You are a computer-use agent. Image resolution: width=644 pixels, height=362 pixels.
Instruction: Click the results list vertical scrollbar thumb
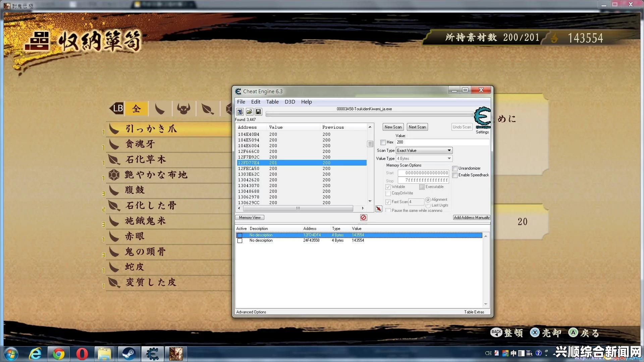pos(370,144)
